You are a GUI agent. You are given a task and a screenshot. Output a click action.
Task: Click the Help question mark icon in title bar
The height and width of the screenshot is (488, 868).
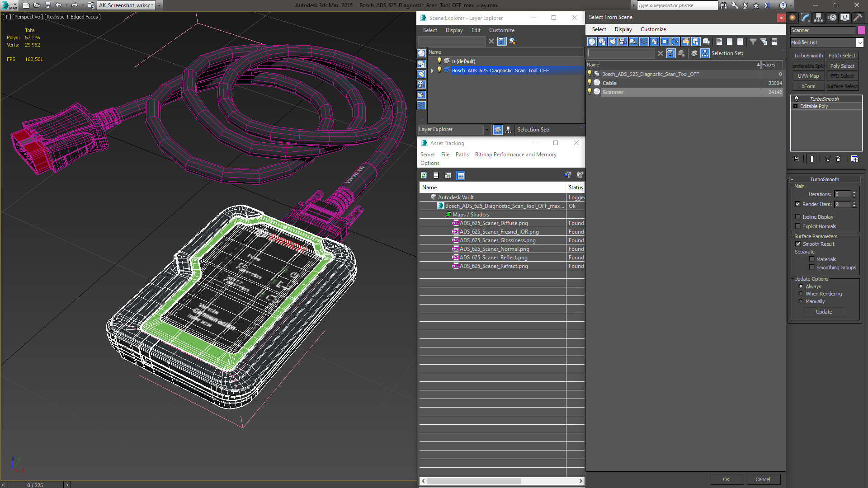783,5
